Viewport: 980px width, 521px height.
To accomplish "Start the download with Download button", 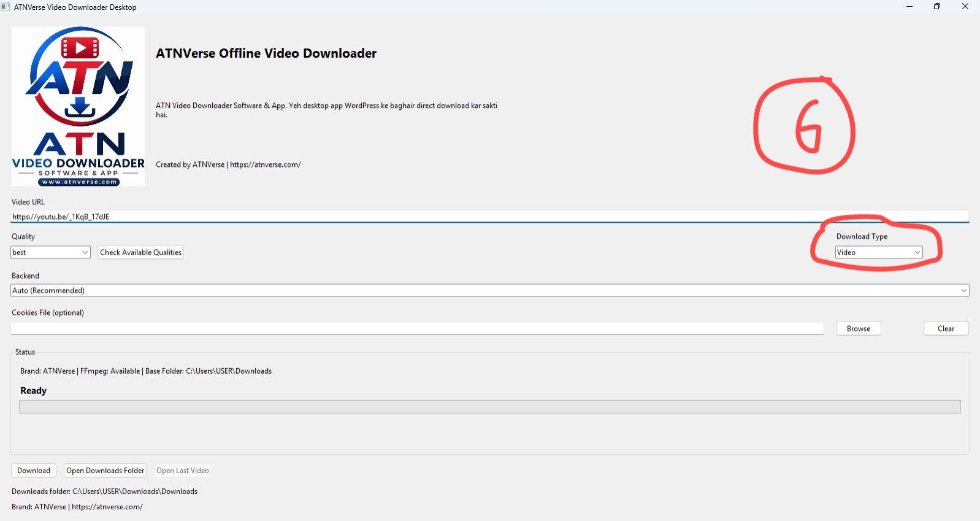I will [34, 471].
